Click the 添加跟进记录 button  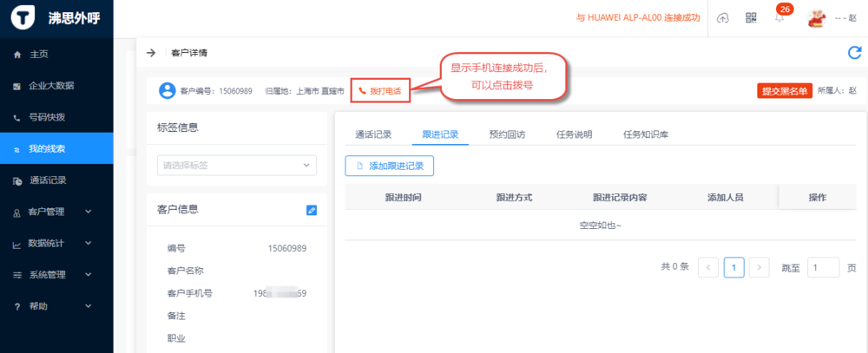point(389,166)
